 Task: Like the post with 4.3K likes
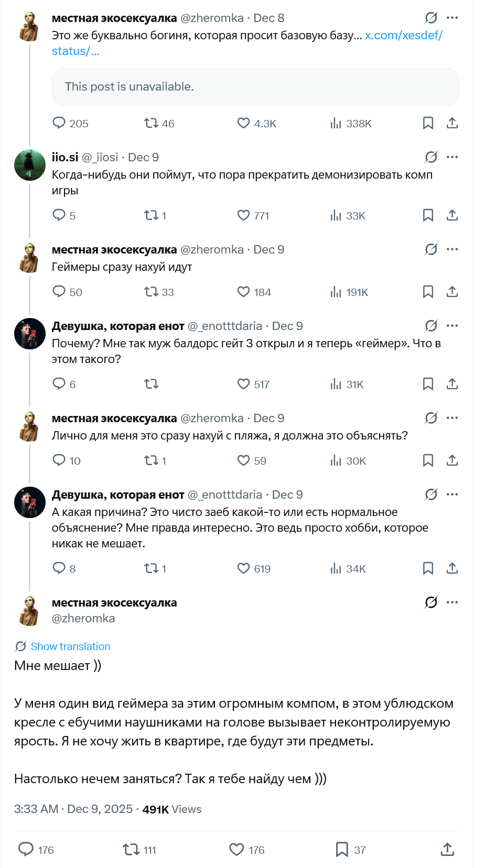pyautogui.click(x=243, y=123)
